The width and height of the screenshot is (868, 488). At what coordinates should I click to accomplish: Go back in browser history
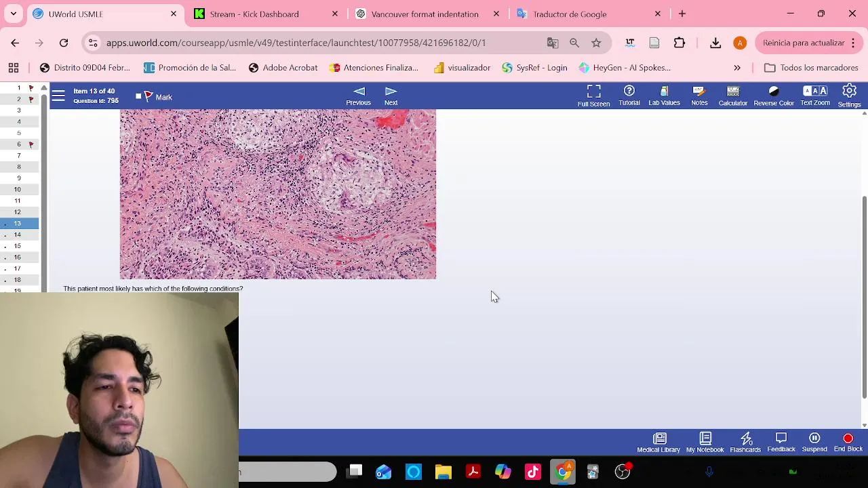[x=15, y=43]
